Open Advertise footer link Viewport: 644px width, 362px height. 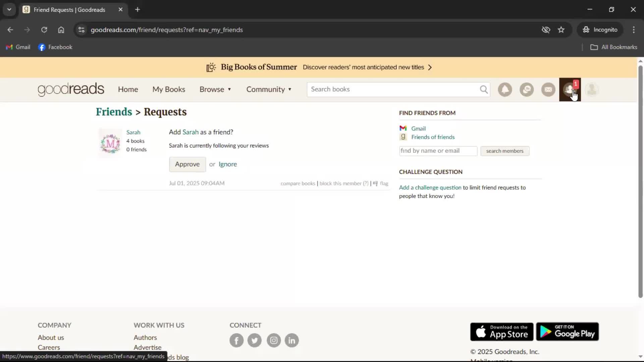point(147,348)
